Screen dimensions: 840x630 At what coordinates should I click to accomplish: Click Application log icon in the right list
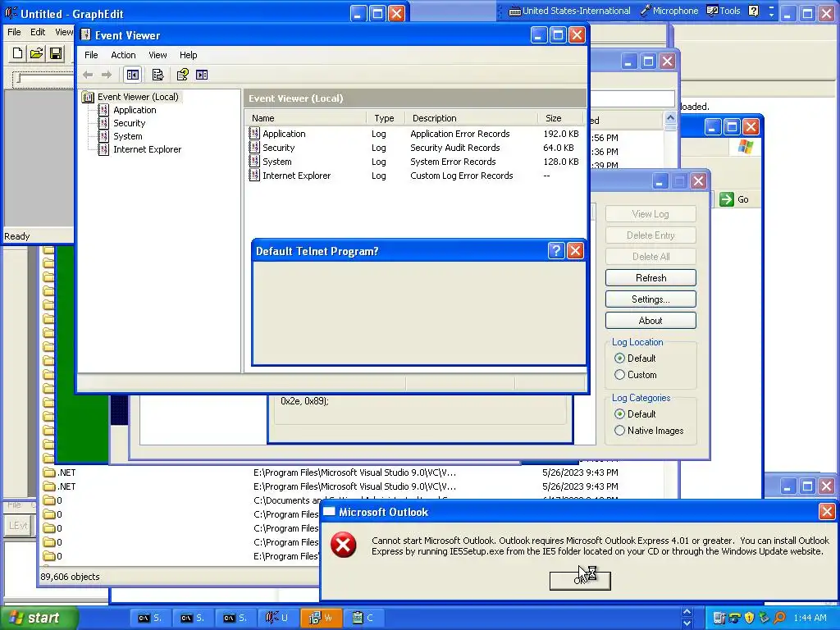(x=254, y=134)
